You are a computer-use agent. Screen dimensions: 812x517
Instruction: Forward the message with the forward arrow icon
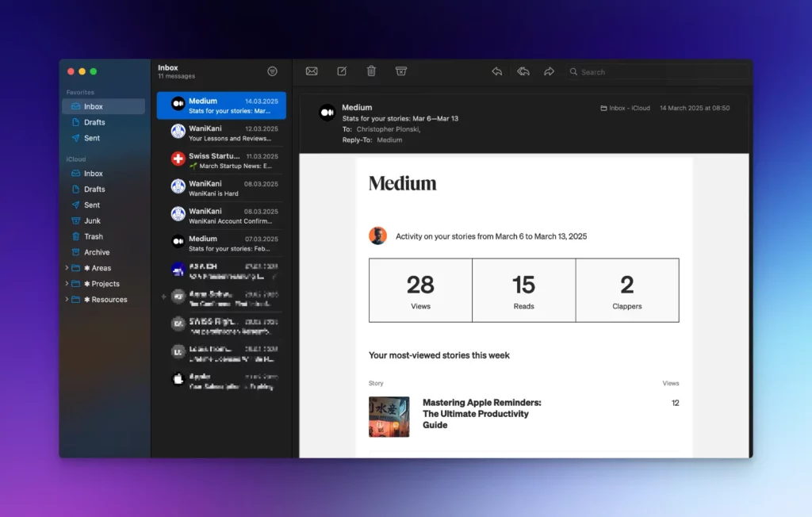point(549,71)
